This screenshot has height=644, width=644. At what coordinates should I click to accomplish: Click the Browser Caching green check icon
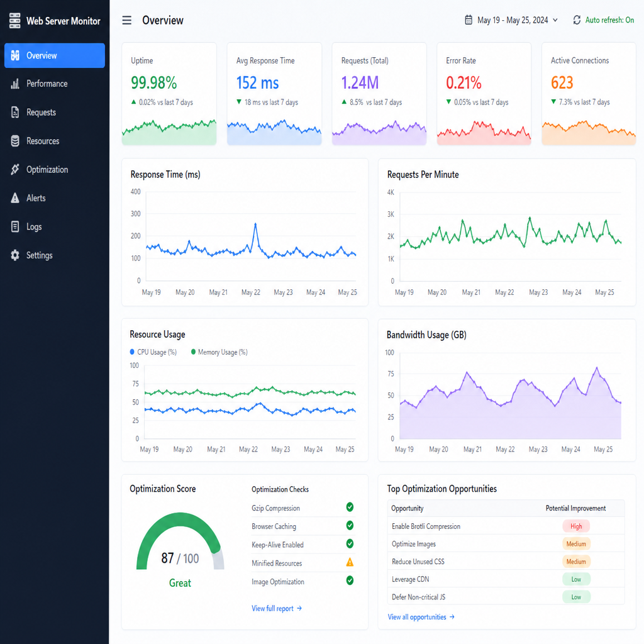pyautogui.click(x=350, y=525)
